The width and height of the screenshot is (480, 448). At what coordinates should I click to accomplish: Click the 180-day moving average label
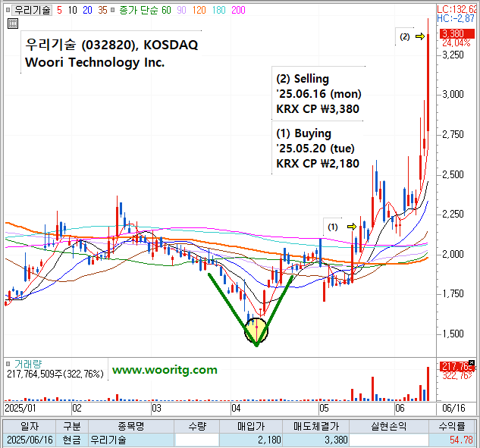click(219, 10)
